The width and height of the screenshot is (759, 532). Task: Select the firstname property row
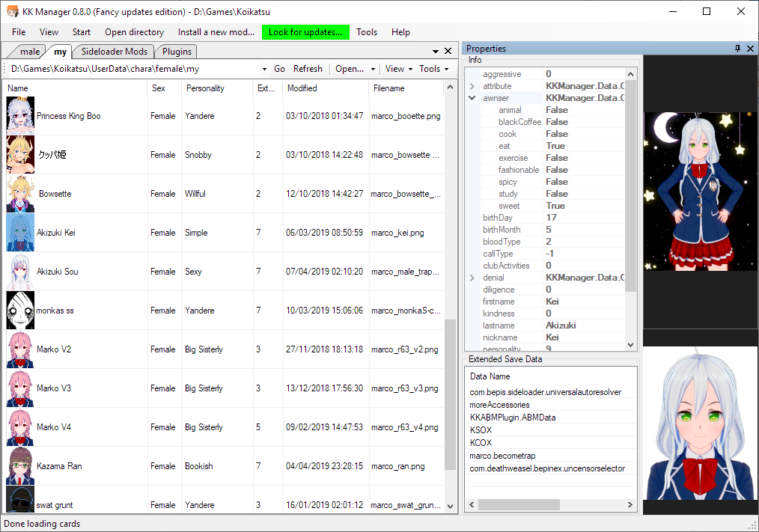click(552, 302)
